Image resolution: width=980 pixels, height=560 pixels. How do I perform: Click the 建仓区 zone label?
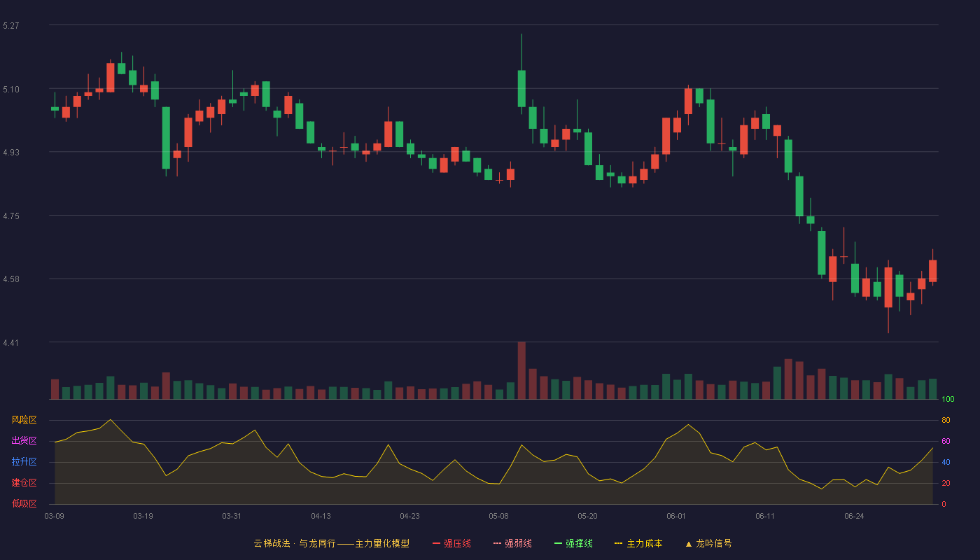24,483
